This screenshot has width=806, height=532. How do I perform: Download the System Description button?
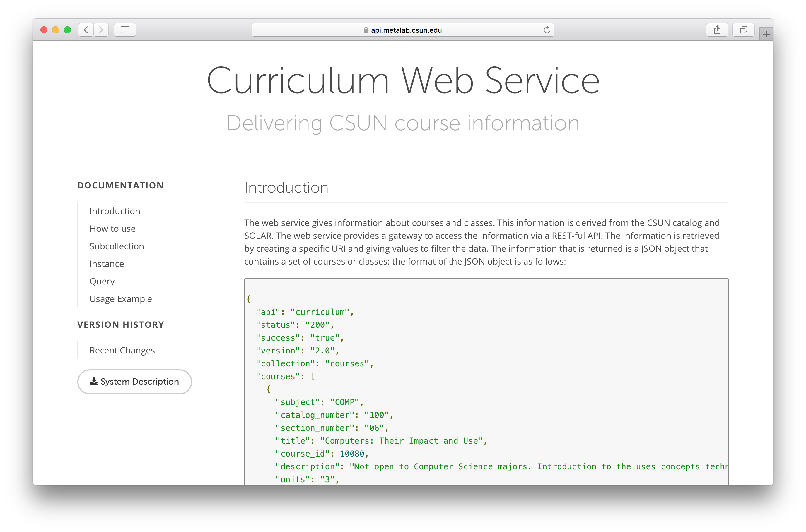point(134,382)
